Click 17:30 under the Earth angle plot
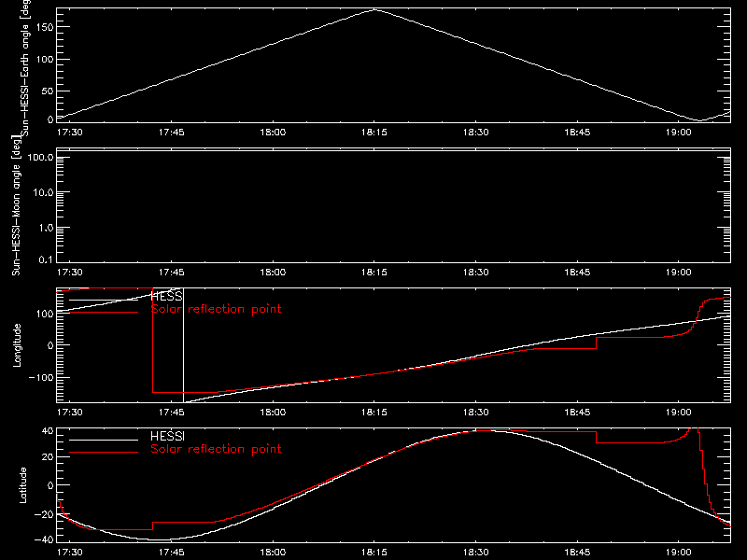Image resolution: width=747 pixels, height=560 pixels. (x=69, y=133)
